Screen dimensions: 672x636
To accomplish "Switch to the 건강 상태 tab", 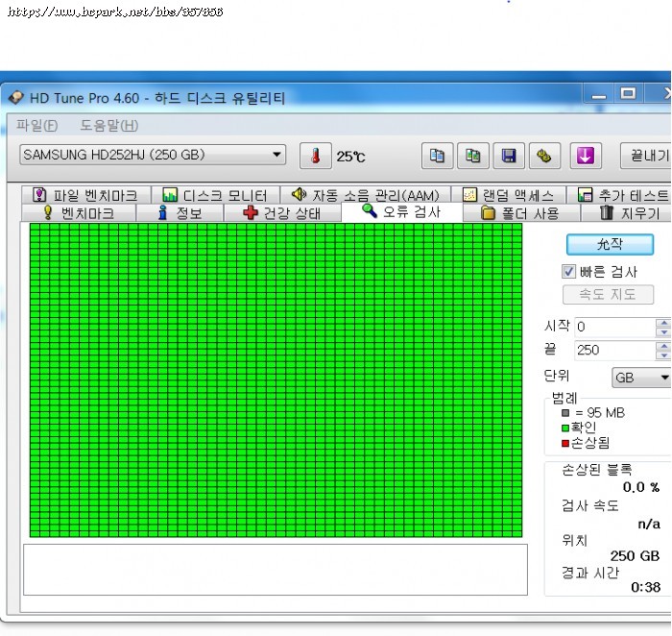I will click(282, 212).
